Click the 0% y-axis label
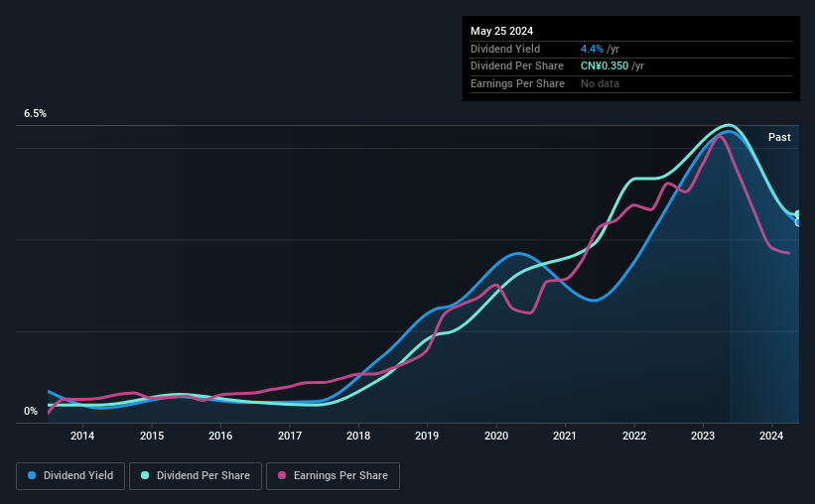Viewport: 815px width, 504px height. [31, 411]
